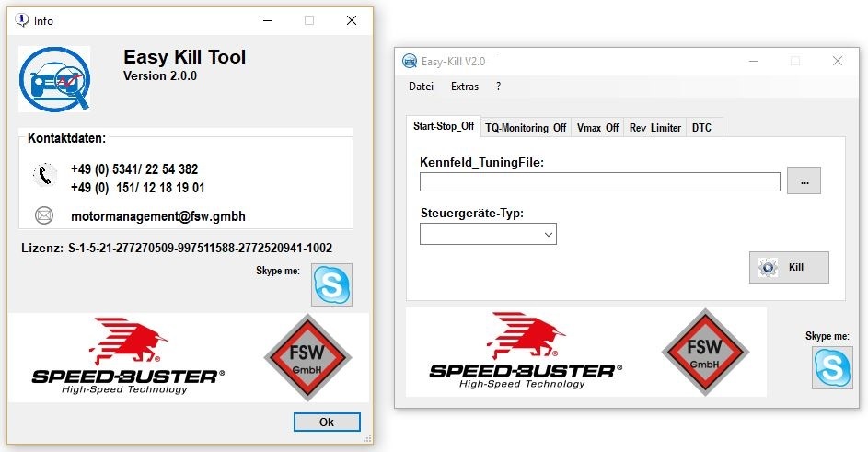Click the Kontaktdaten label
This screenshot has height=452, width=868.
(66, 138)
